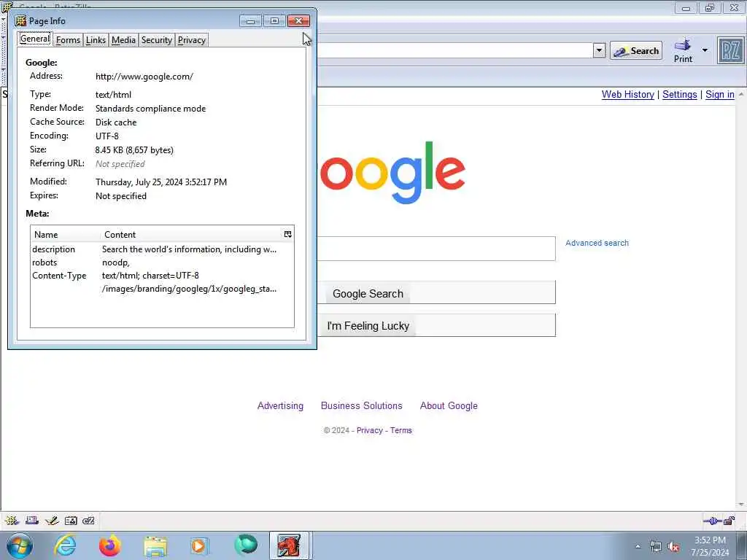Select the robots meta row

(x=162, y=262)
